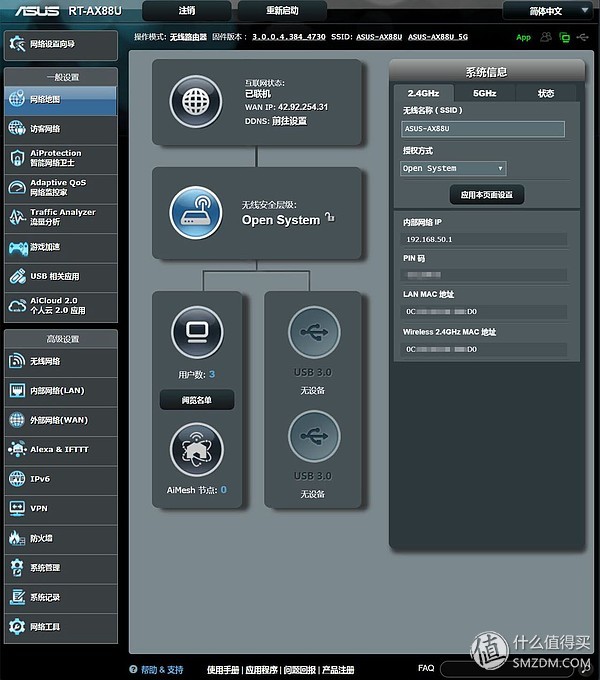Screen dimensions: 600x680
Task: Click the IPv6 globe icon
Action: click(17, 479)
